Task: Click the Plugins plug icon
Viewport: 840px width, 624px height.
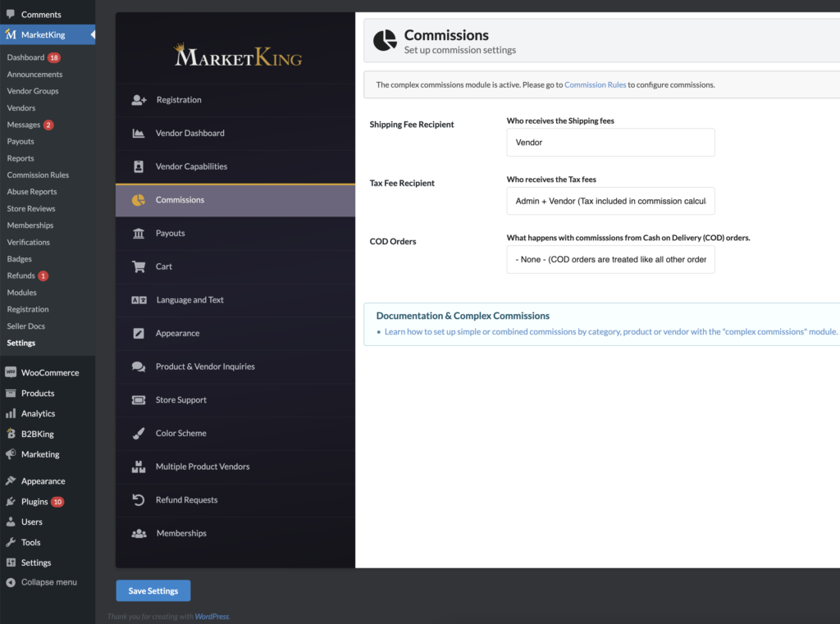Action: (10, 501)
